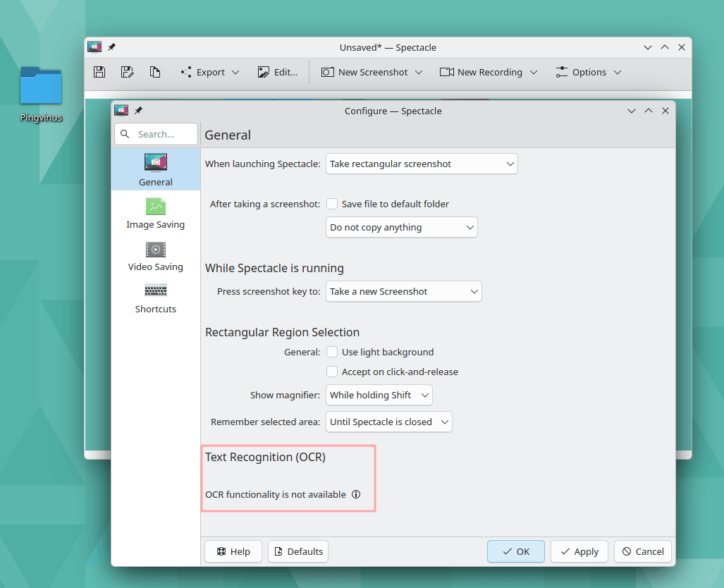Viewport: 724px width, 588px height.
Task: Enable Save file to default folder
Action: click(x=332, y=204)
